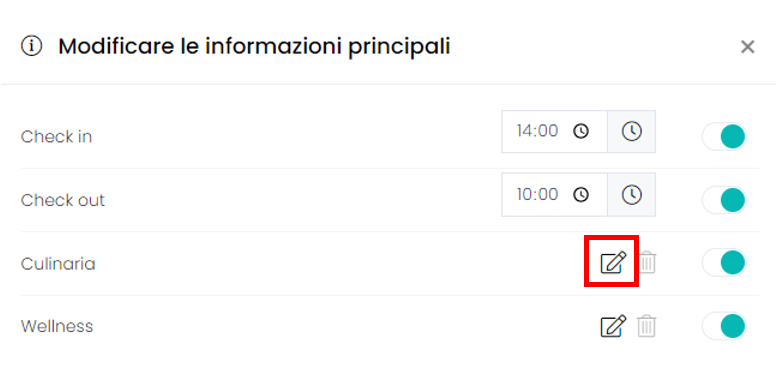Click the 10:00 Check out time field
Viewport: 782px width, 382px height.
tap(554, 194)
